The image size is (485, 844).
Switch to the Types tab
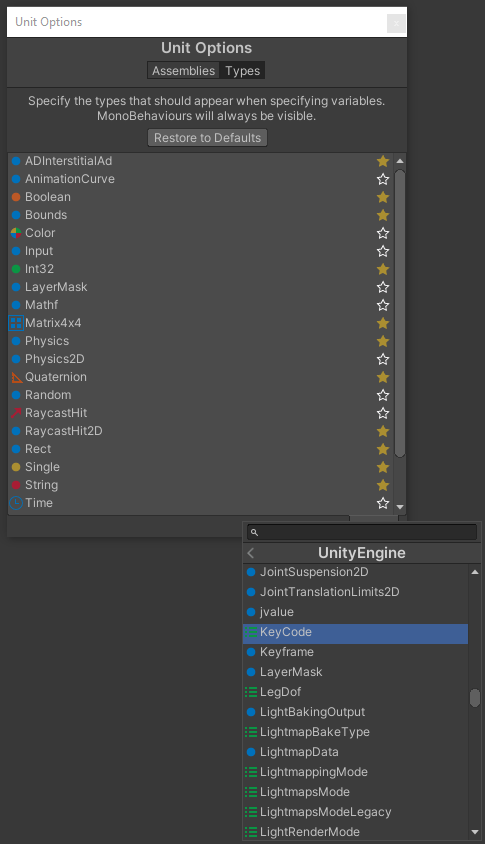tap(242, 71)
